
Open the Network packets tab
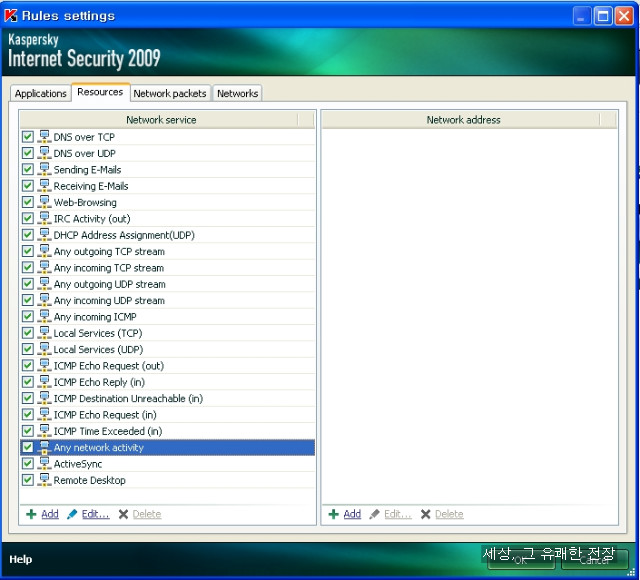(170, 93)
